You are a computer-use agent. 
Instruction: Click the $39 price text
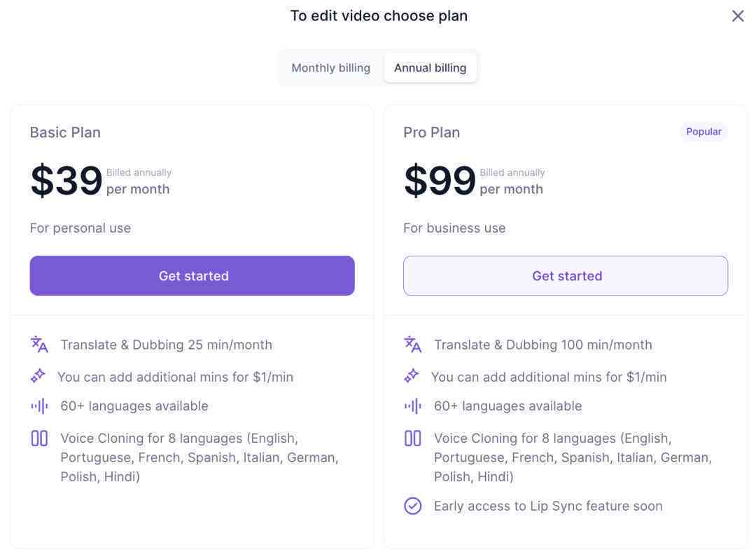point(66,181)
